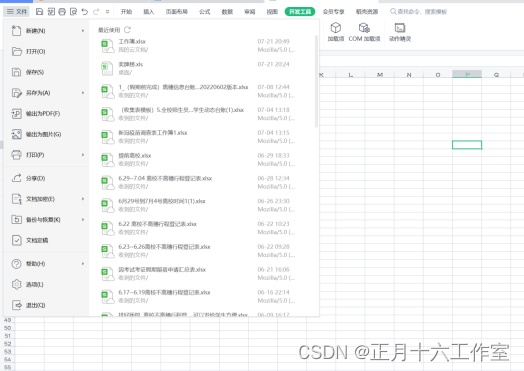The image size is (524, 371).
Task: Select column header O
Action: click(x=438, y=75)
